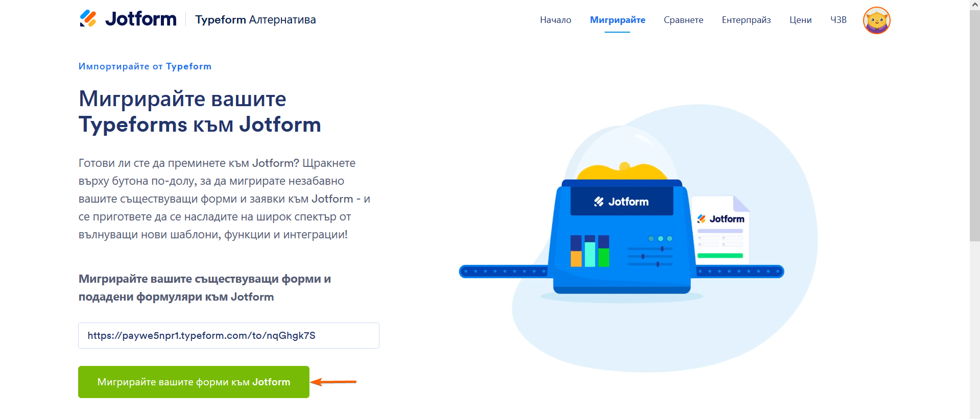Click the Typeform Алтернатива header title

click(x=255, y=20)
